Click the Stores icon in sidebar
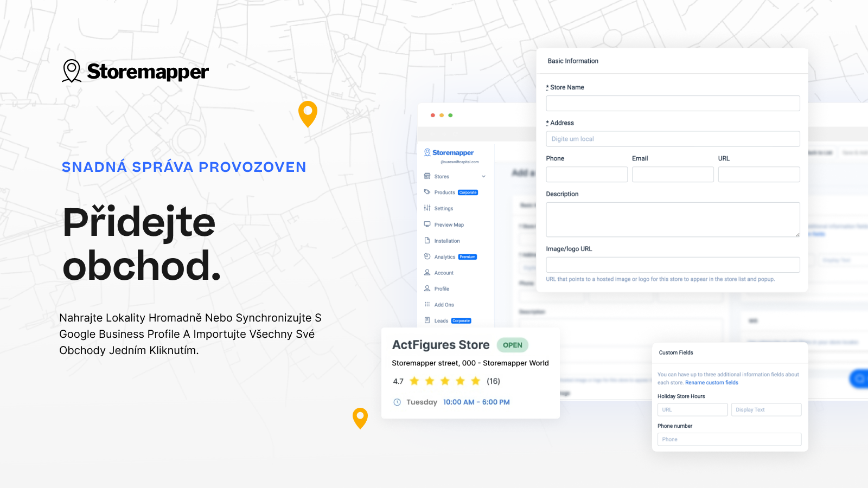 tap(427, 176)
